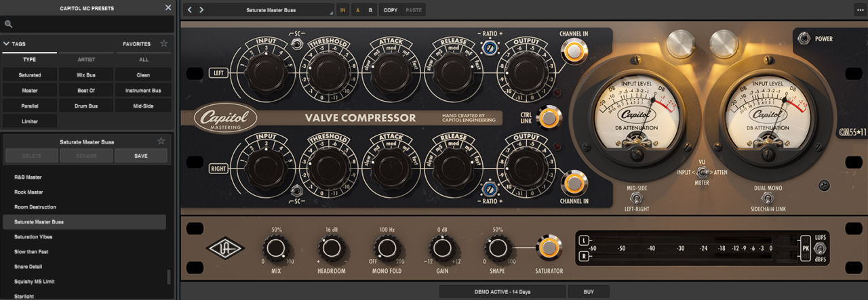Flip the VU meter INPUT/ATTEN switch
This screenshot has width=868, height=300.
[x=702, y=173]
